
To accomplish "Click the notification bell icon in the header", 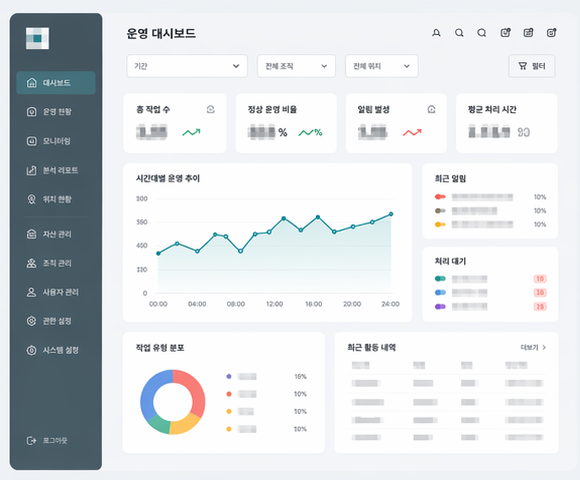I will (x=436, y=33).
